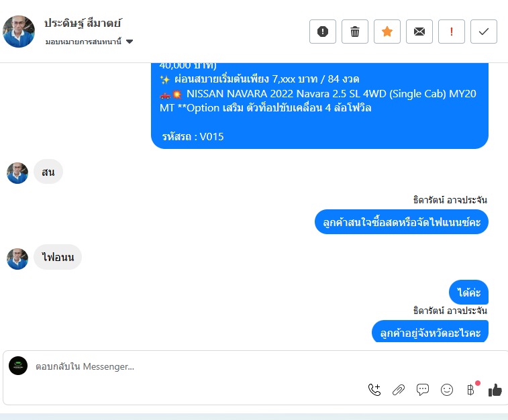Click the orange star icon
Image resolution: width=508 pixels, height=420 pixels.
tap(387, 32)
